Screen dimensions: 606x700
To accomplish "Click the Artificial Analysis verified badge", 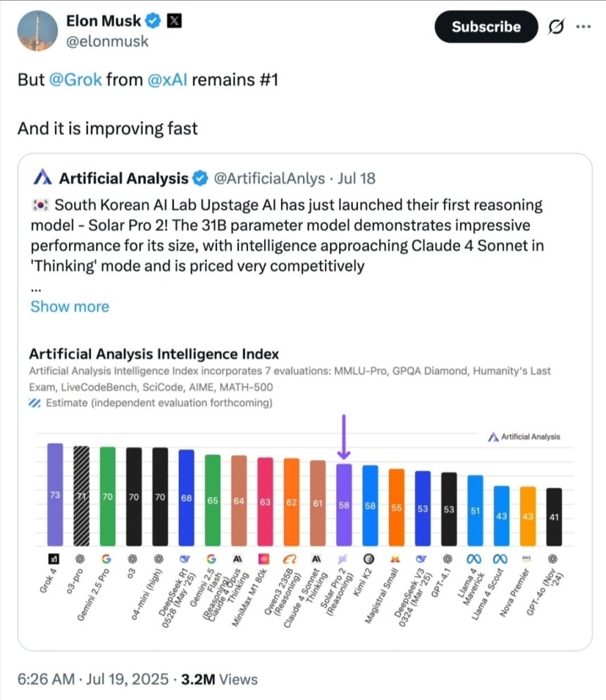I will click(x=200, y=178).
